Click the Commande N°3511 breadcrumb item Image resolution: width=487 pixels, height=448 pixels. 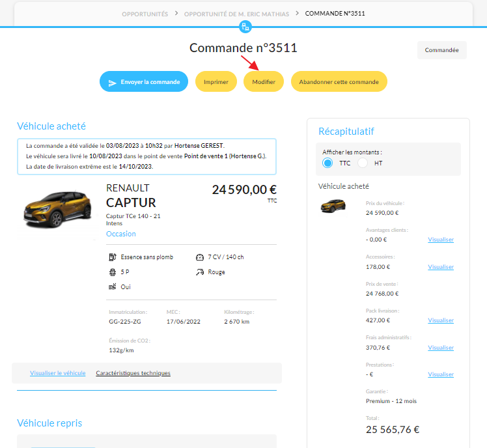335,14
